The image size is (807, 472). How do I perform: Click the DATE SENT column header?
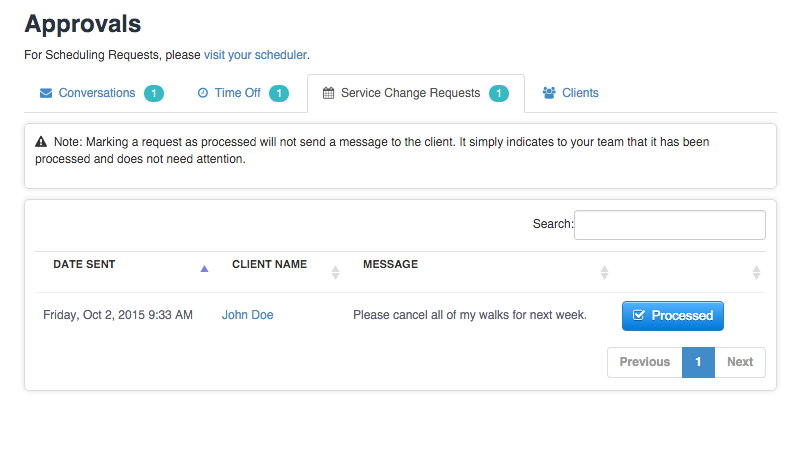tap(84, 264)
